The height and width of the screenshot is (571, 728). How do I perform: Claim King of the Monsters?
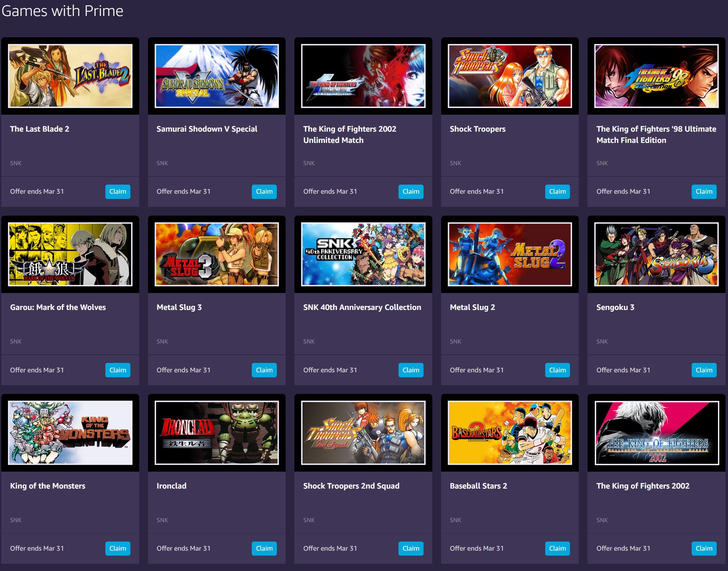(x=118, y=548)
